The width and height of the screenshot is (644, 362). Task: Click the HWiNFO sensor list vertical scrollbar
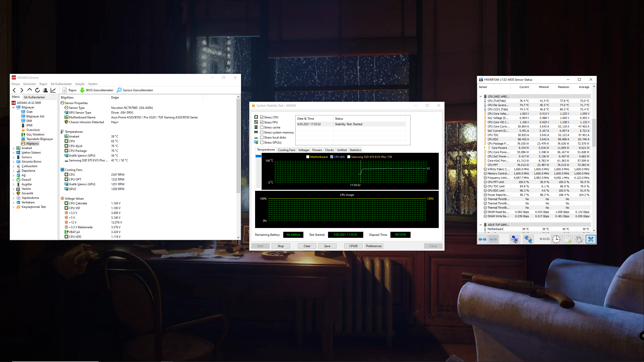click(x=594, y=133)
